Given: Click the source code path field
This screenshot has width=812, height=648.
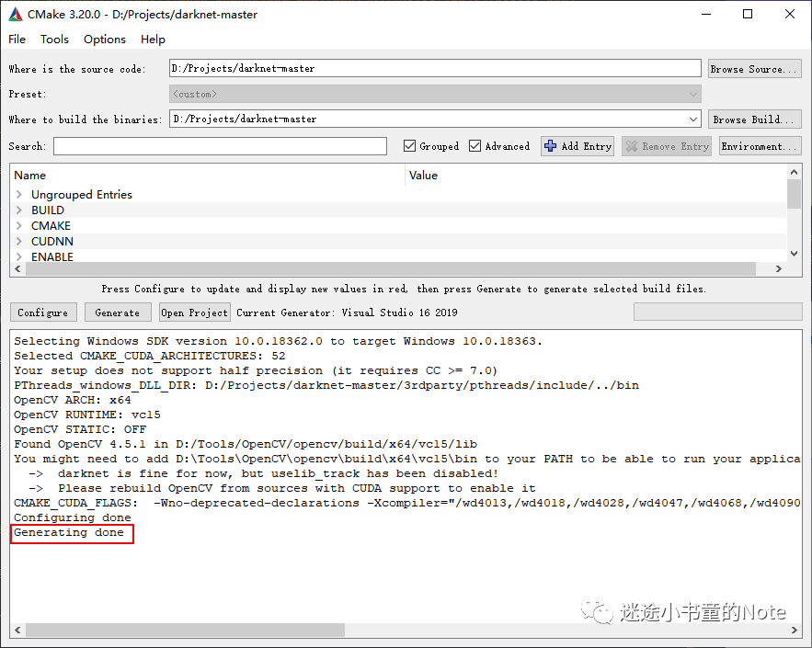Looking at the screenshot, I should point(435,68).
